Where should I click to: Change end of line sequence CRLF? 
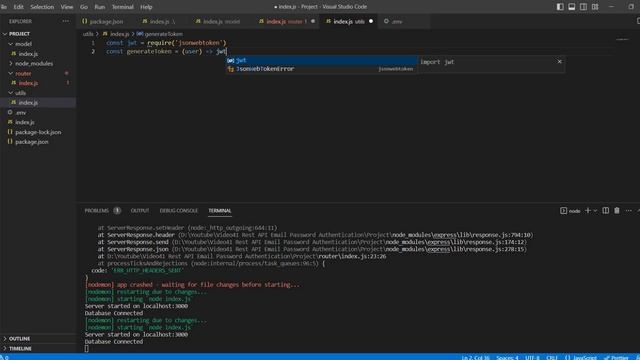click(551, 358)
